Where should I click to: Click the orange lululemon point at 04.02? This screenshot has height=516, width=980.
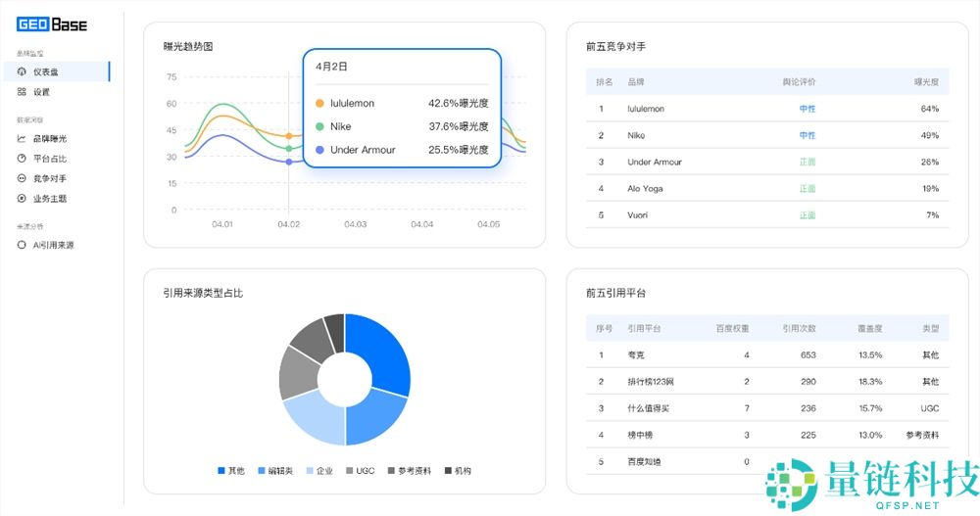pos(289,135)
